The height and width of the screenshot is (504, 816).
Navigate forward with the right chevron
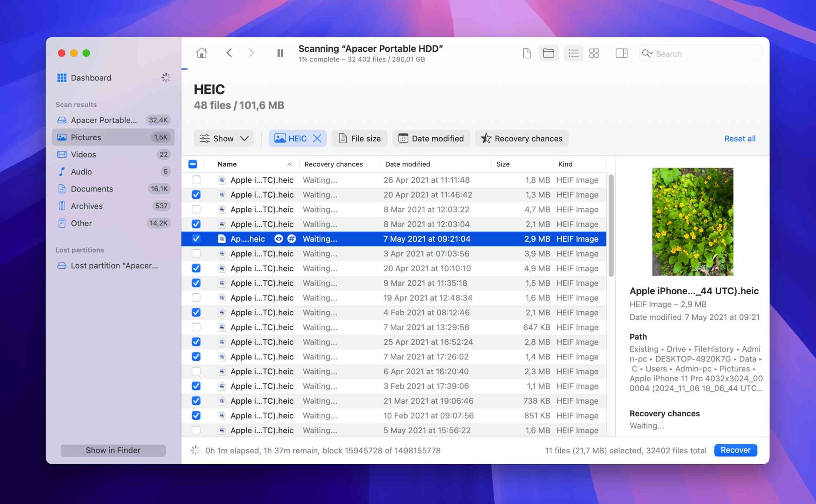point(251,53)
